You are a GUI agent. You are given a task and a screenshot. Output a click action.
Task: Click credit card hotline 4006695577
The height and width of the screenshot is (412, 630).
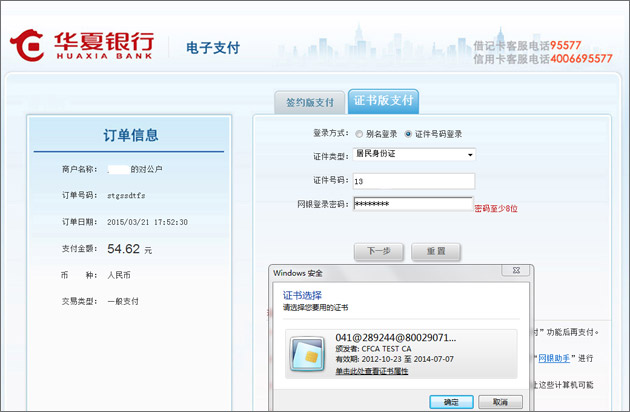(x=581, y=59)
